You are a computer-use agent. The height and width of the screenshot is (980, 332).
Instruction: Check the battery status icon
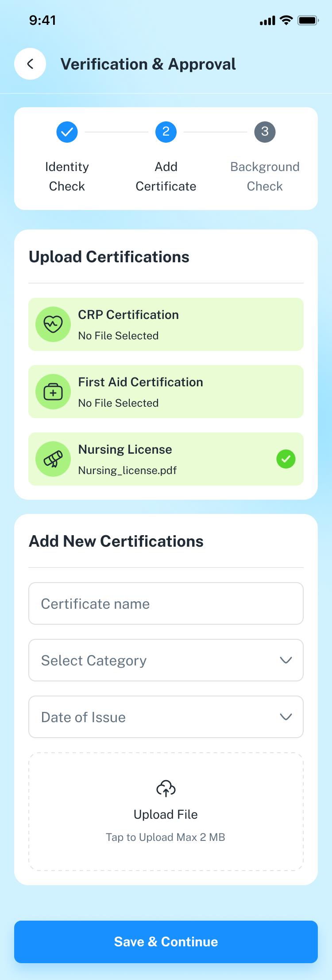(308, 20)
